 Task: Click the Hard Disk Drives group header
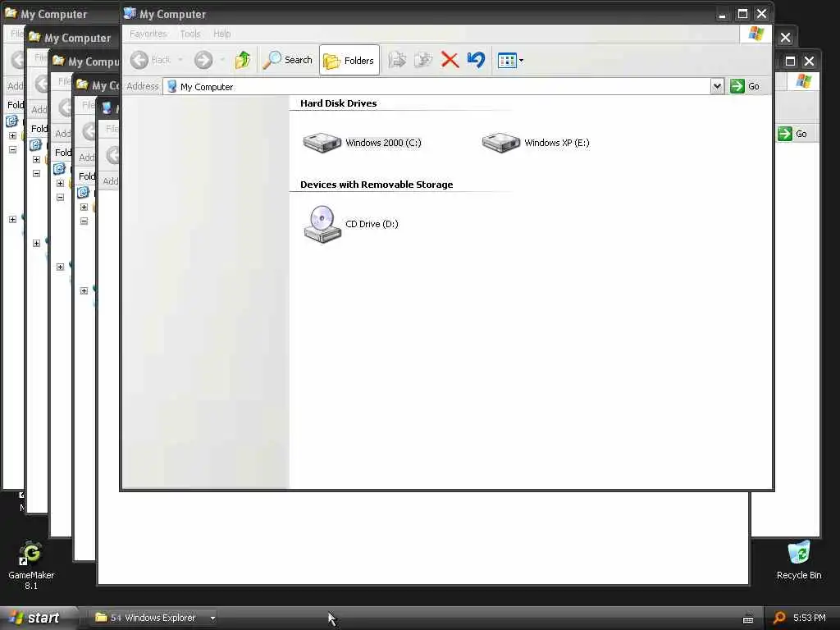pos(338,103)
